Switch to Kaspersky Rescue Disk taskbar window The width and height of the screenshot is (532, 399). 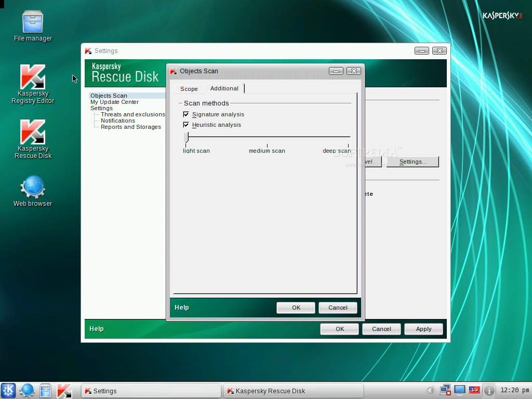(294, 391)
